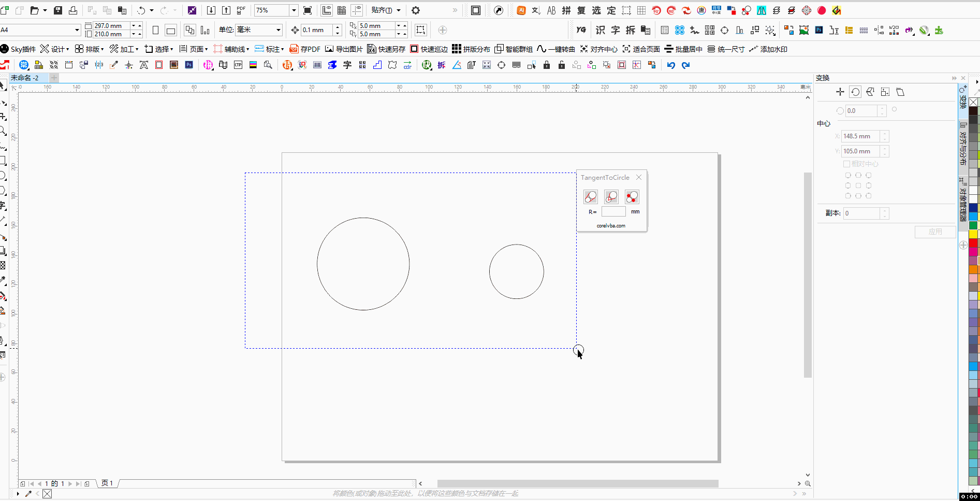
Task: Select the 页1 page tab
Action: (x=107, y=483)
